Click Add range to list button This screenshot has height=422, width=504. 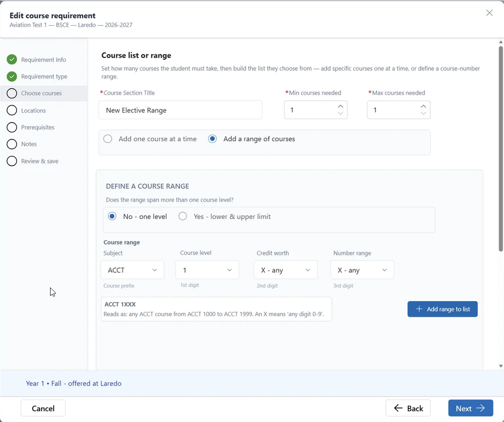click(443, 309)
